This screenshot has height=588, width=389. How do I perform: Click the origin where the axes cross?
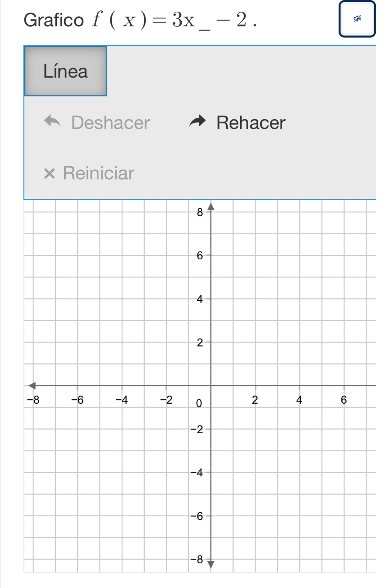coord(211,386)
